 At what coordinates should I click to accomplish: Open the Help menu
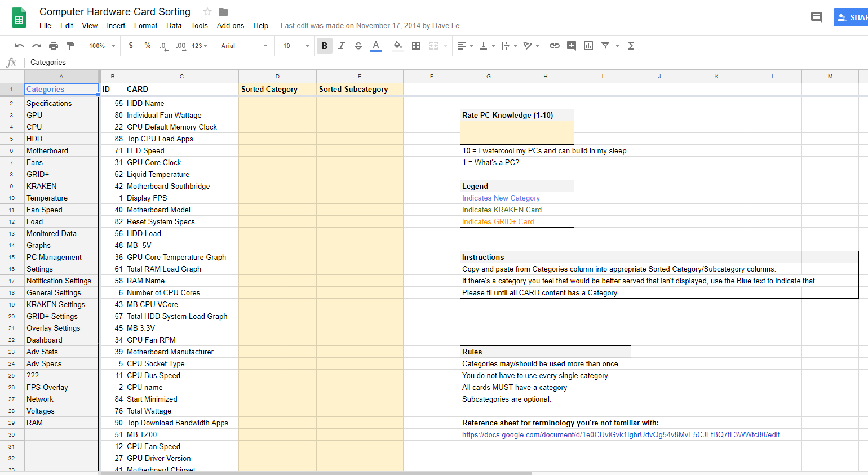(260, 25)
